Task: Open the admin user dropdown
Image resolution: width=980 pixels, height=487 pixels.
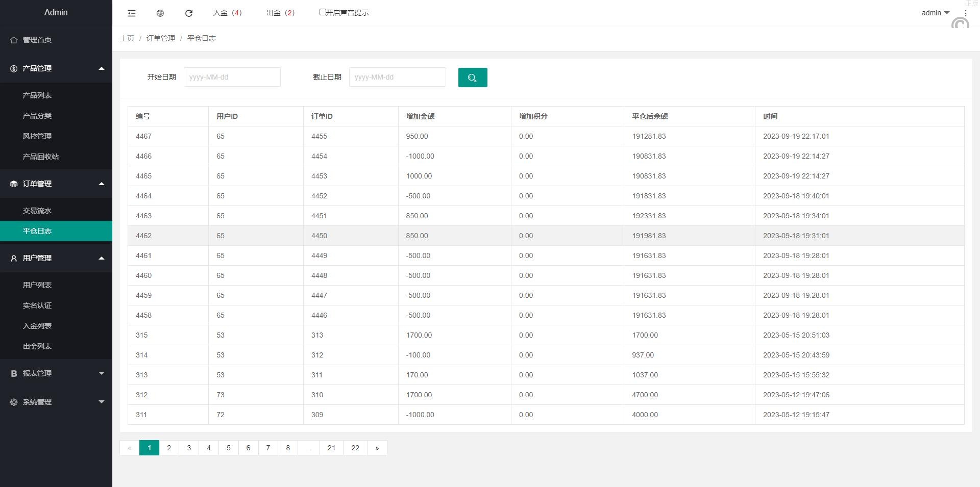Action: click(935, 13)
